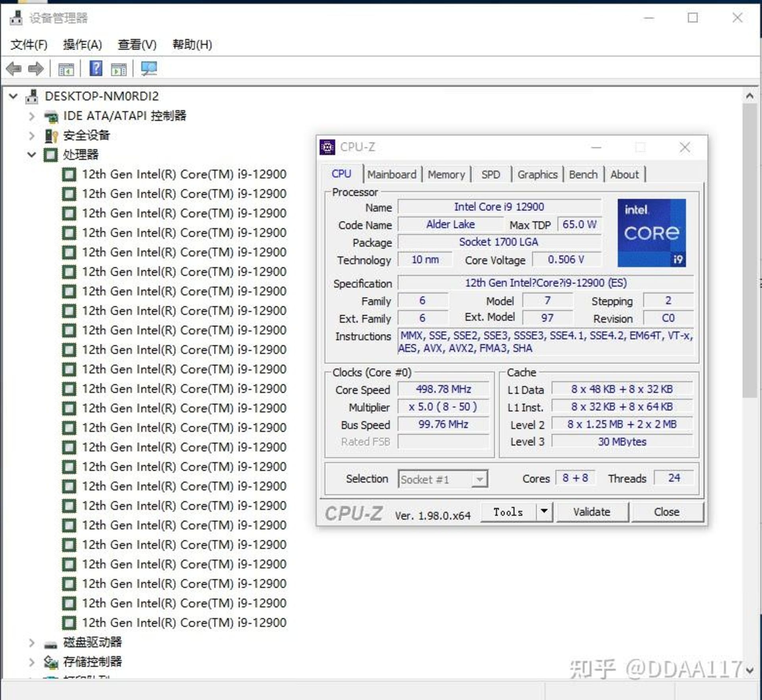Click the Properties toolbar icon
The height and width of the screenshot is (700, 762).
click(x=119, y=68)
